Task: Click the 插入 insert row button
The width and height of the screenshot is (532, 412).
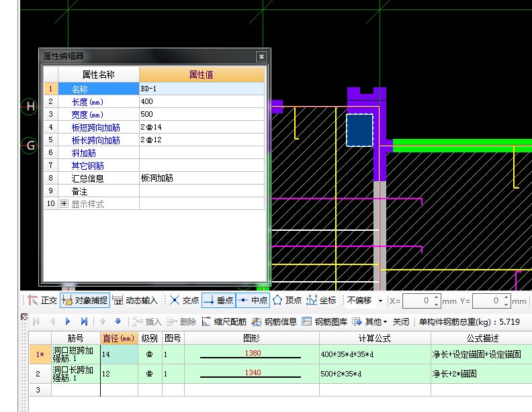Action: coord(147,321)
